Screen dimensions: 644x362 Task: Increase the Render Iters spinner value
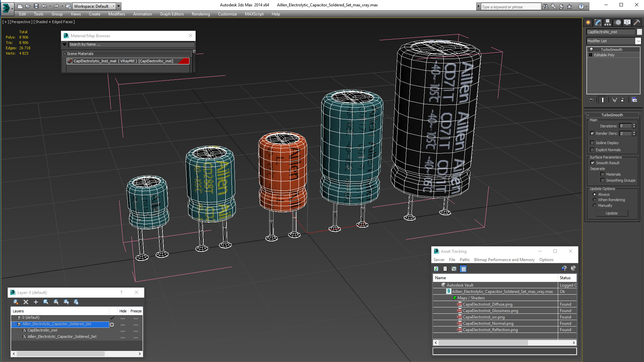[634, 132]
